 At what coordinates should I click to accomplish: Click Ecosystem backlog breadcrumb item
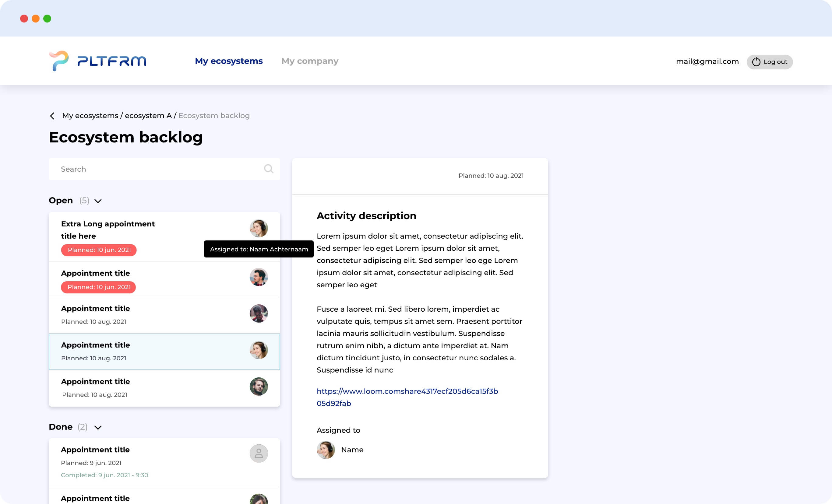(214, 115)
